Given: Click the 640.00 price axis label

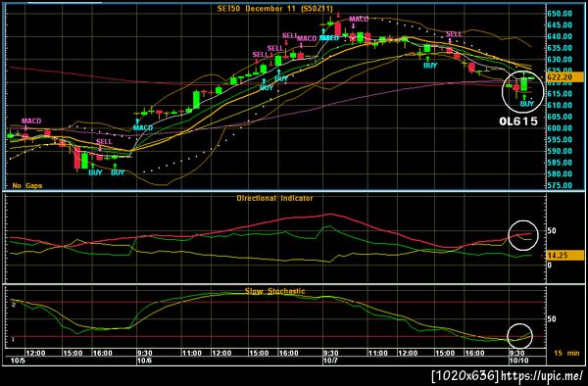Looking at the screenshot, I should [x=560, y=36].
